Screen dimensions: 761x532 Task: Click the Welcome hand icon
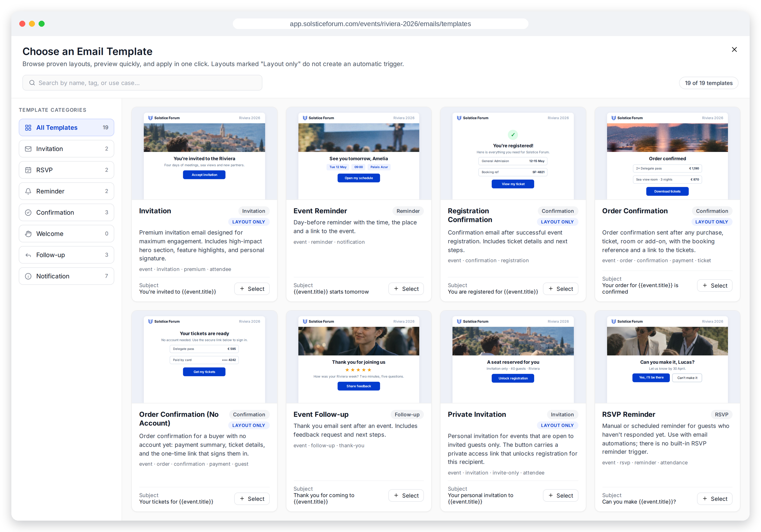tap(28, 234)
